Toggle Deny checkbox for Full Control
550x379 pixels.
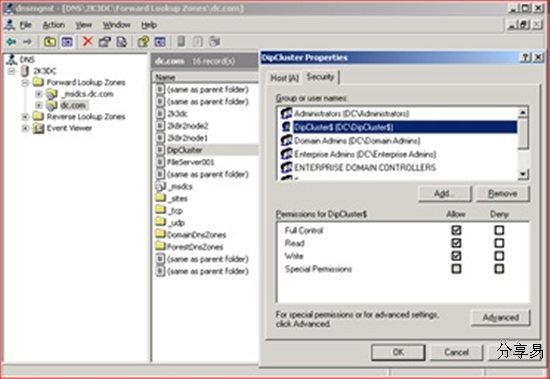499,230
